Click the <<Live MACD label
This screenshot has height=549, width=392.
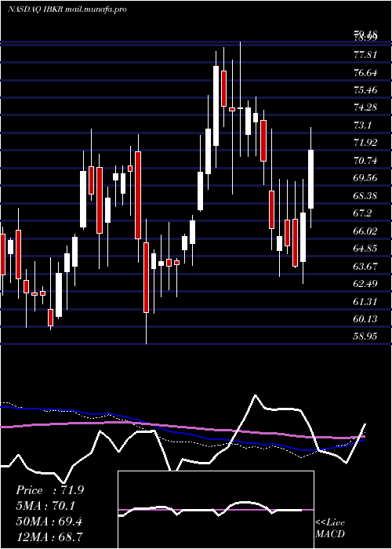[x=330, y=529]
